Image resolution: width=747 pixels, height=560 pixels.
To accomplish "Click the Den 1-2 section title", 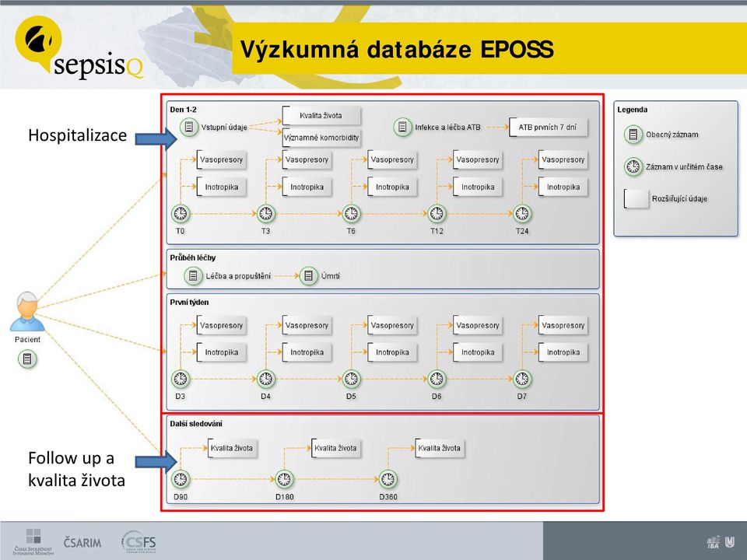I will (x=184, y=110).
